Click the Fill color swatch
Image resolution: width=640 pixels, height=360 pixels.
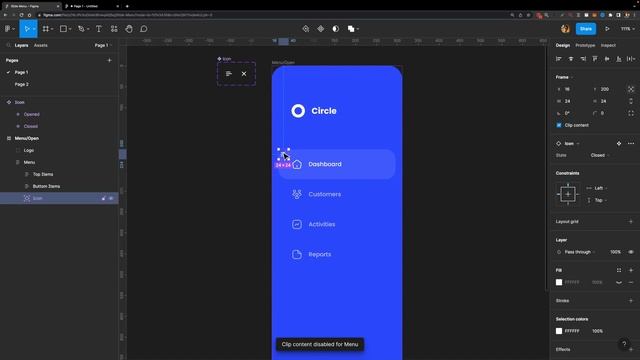point(559,282)
